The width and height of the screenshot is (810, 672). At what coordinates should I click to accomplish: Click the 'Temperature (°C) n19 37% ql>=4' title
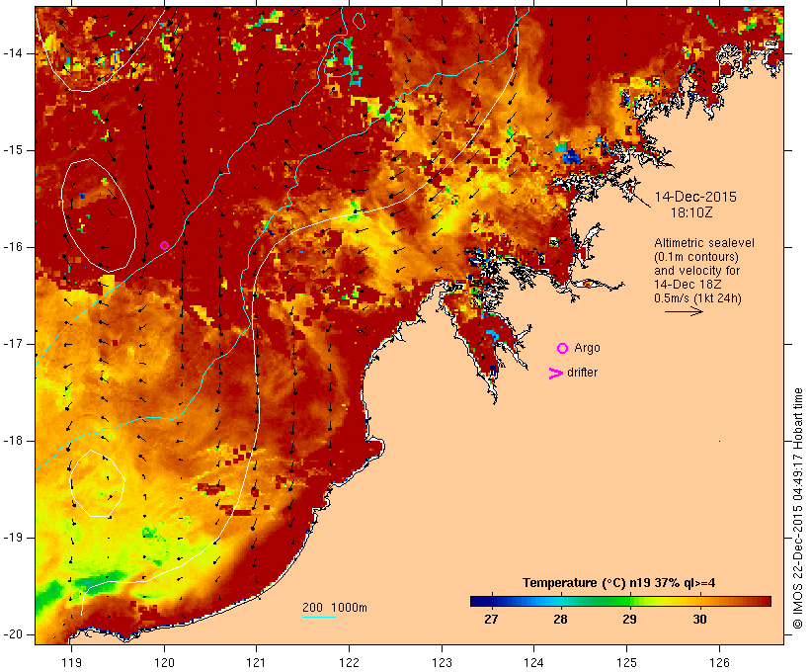pyautogui.click(x=619, y=583)
